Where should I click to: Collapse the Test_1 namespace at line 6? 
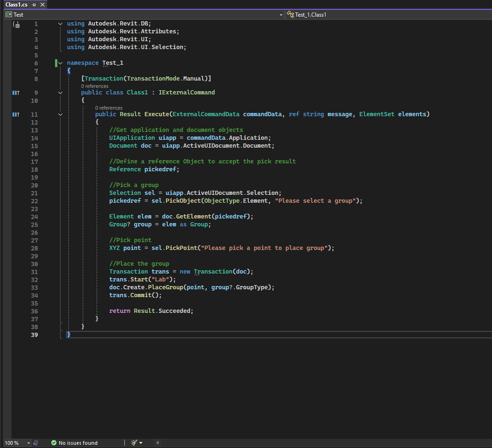[60, 62]
